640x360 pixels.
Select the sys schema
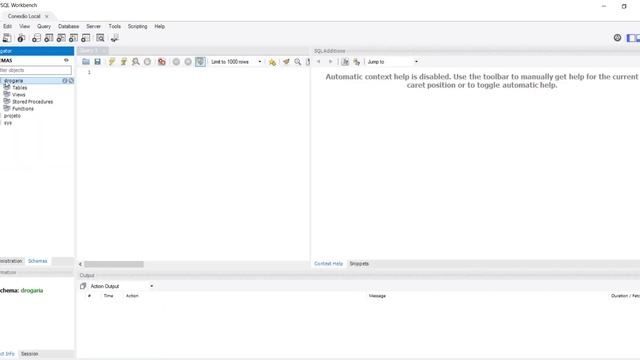(x=8, y=123)
